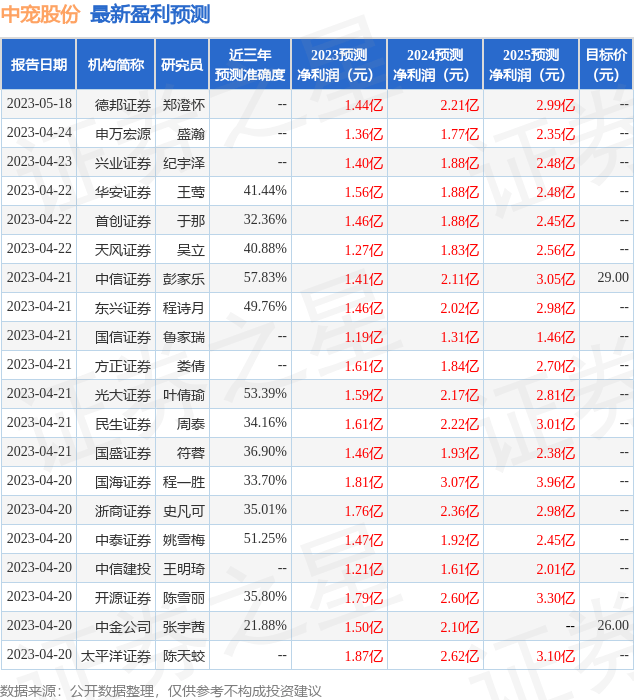Click the 3.96亿 forecast value
Viewport: 634px width, 700px height.
click(556, 483)
